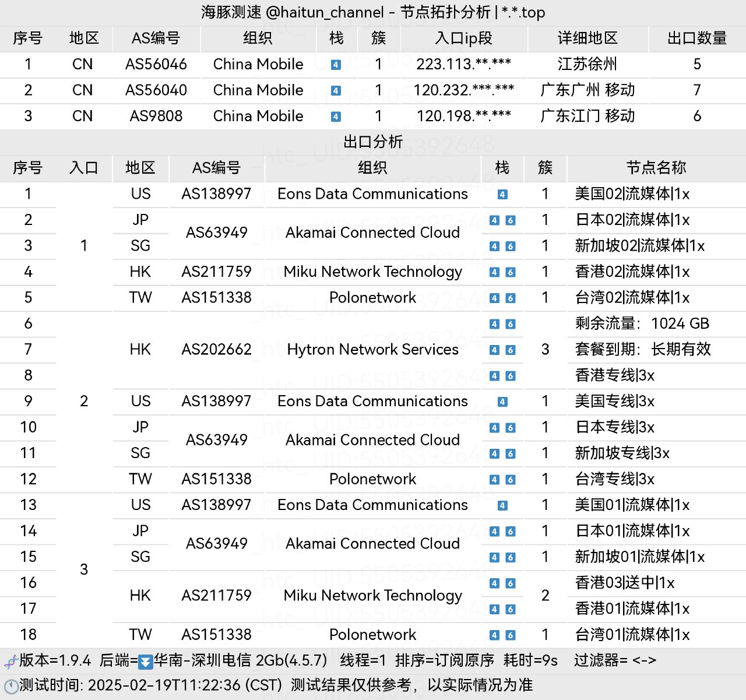Click the 剩余流量: 1024 GB node name

click(642, 323)
